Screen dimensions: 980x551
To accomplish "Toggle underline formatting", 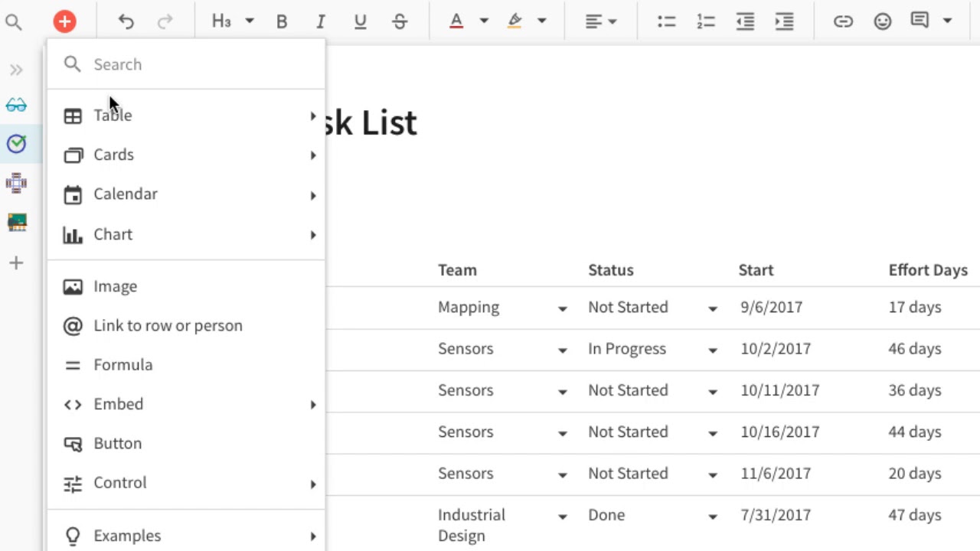I will pos(361,21).
